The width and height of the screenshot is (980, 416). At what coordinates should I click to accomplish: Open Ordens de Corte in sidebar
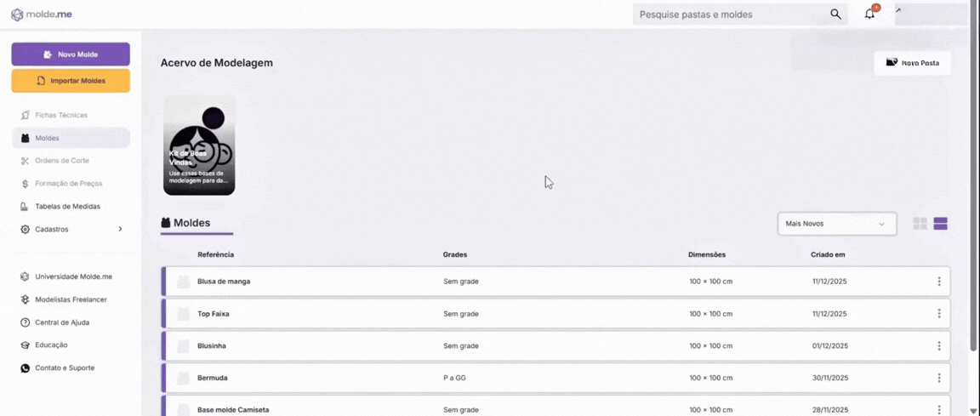pos(61,161)
